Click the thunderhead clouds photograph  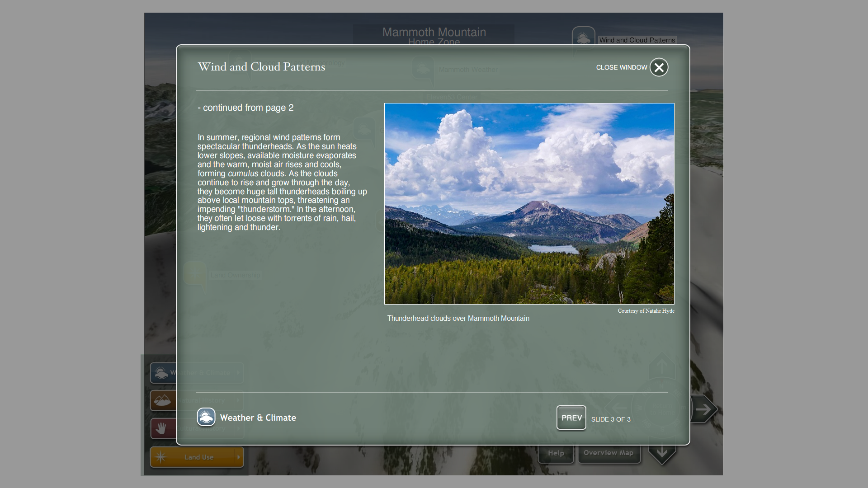(529, 203)
